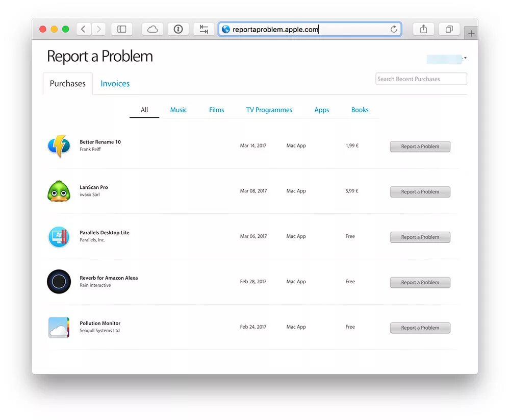Open the Share menu icon
Image resolution: width=510 pixels, height=420 pixels.
tap(423, 29)
